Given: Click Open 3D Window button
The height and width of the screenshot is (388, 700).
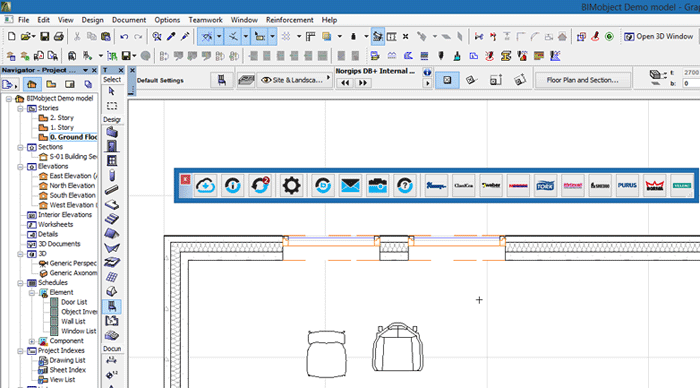Looking at the screenshot, I should pos(658,37).
